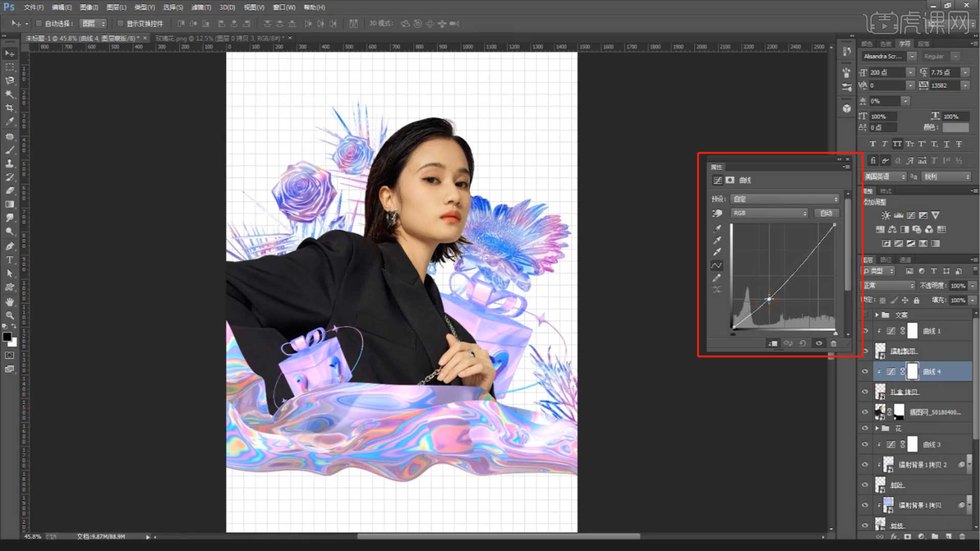
Task: Select the Pen tool
Action: (x=10, y=246)
